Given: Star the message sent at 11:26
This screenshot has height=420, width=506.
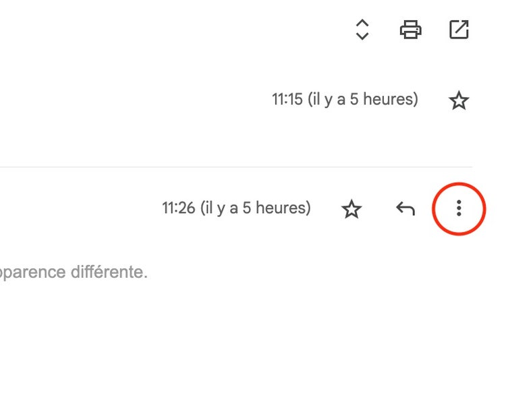Looking at the screenshot, I should 352,209.
